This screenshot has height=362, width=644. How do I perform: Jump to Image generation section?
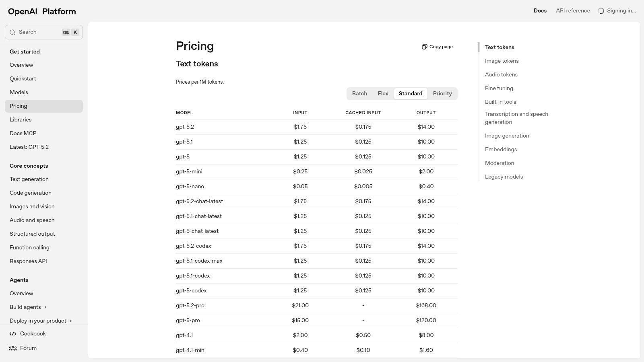click(x=507, y=136)
